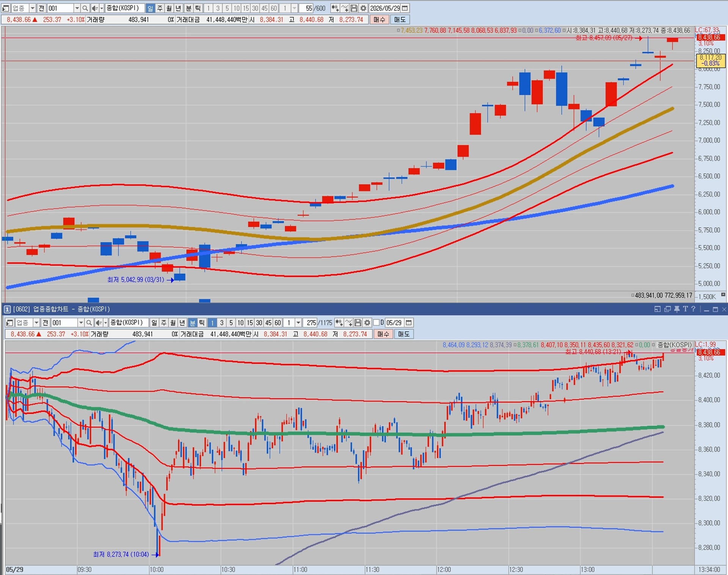Screen dimensions: 728x575
Task: Select 일 (daily) period in lower chart
Action: 154,323
